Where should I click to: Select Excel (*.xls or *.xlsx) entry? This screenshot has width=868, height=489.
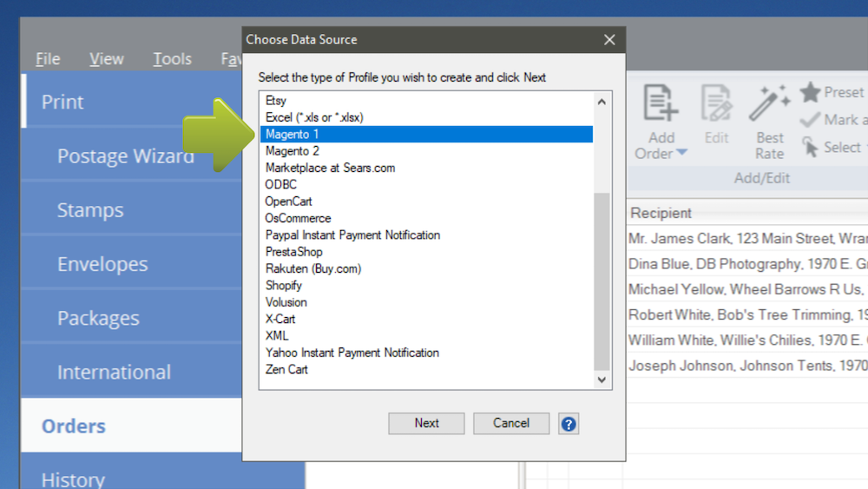click(426, 117)
